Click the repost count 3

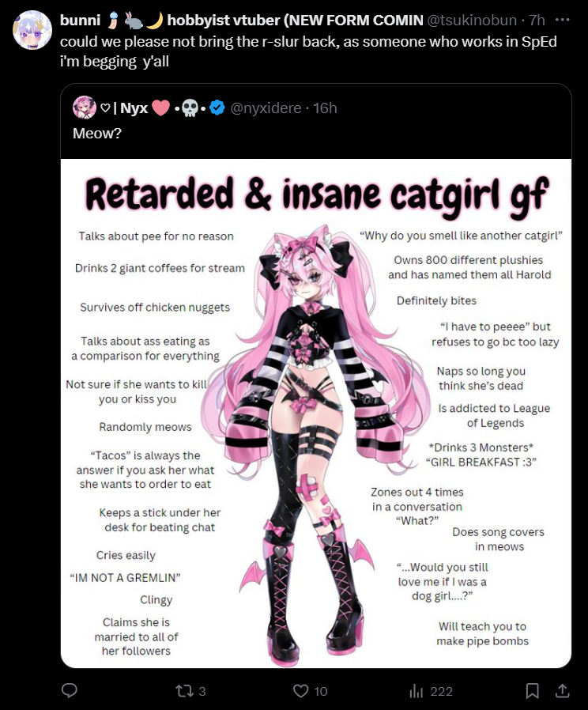pos(202,692)
